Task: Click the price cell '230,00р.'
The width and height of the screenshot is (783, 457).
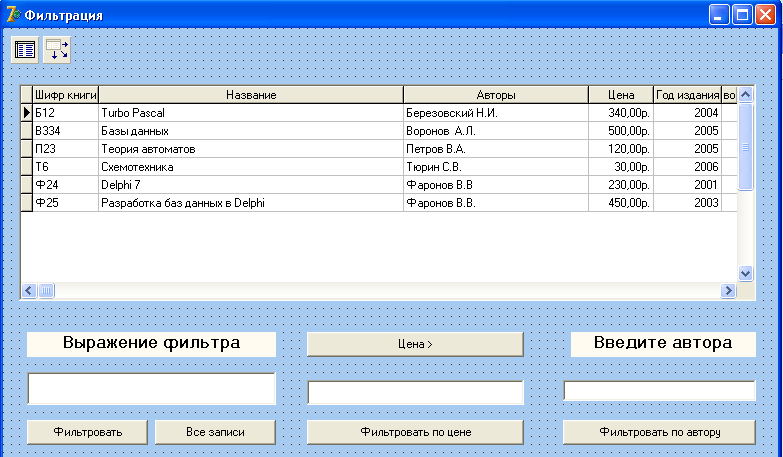Action: coord(621,185)
